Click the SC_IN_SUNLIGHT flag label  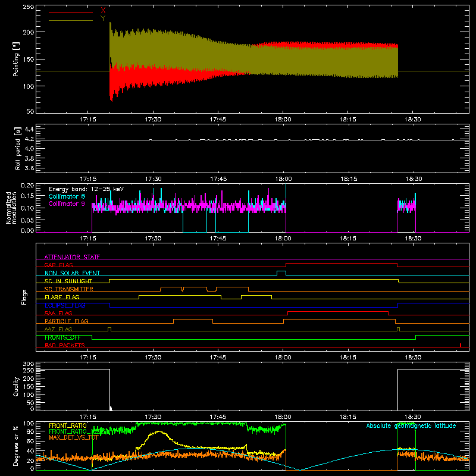tap(68, 281)
